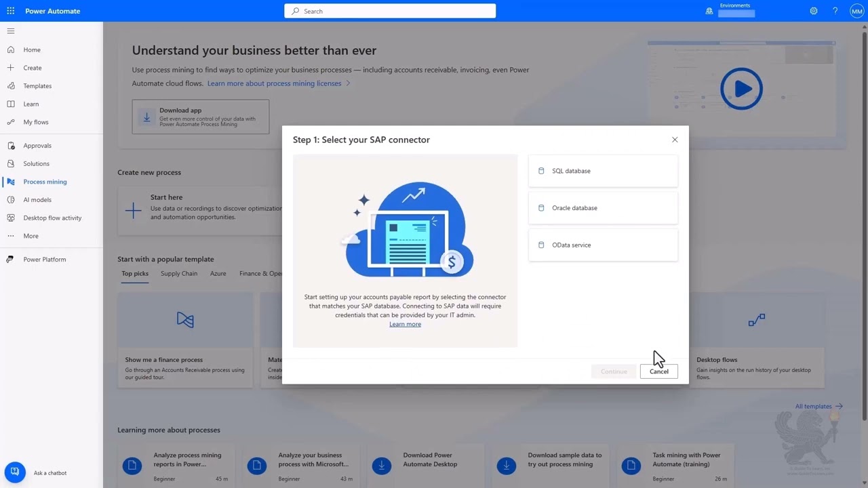Collapse the navigation hamburger menu

click(10, 31)
